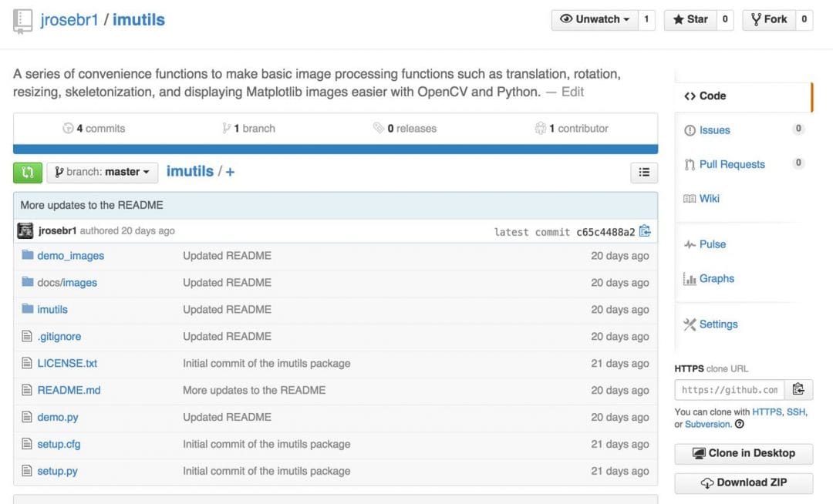Open the Pulse tab
Image resolution: width=833 pixels, height=504 pixels.
tap(713, 244)
